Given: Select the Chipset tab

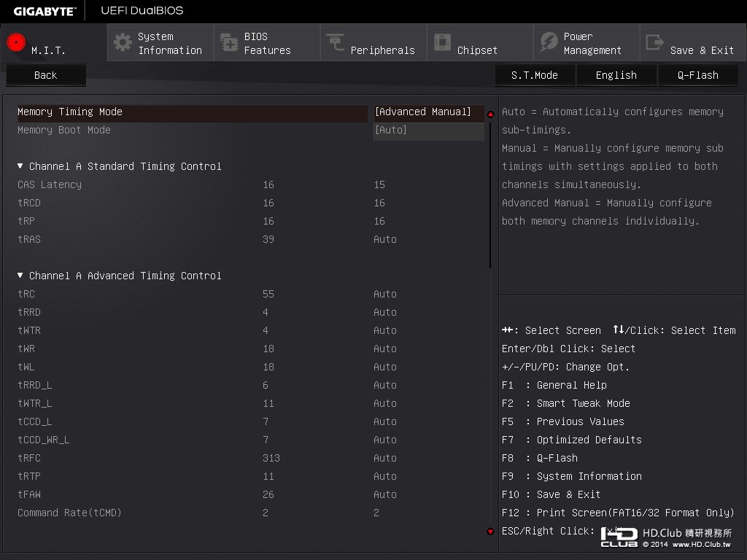Looking at the screenshot, I should click(480, 42).
